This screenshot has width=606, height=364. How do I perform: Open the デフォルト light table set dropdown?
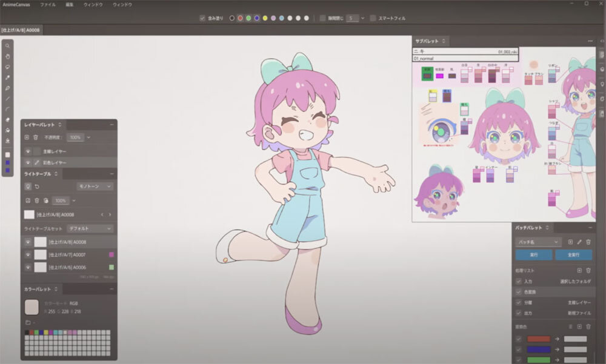[90, 228]
